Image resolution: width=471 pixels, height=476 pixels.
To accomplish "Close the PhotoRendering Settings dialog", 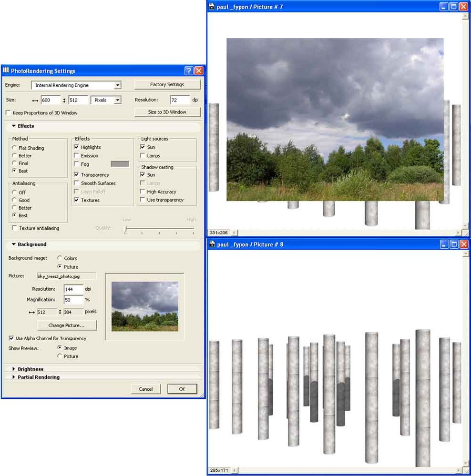I will pyautogui.click(x=199, y=71).
